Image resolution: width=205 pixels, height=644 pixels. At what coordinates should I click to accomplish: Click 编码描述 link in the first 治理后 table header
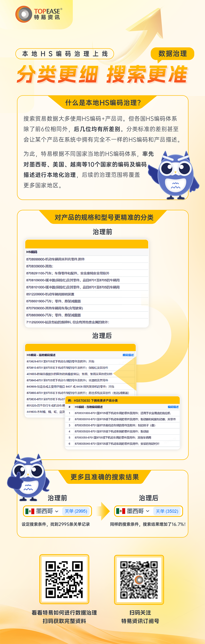pos(128,355)
